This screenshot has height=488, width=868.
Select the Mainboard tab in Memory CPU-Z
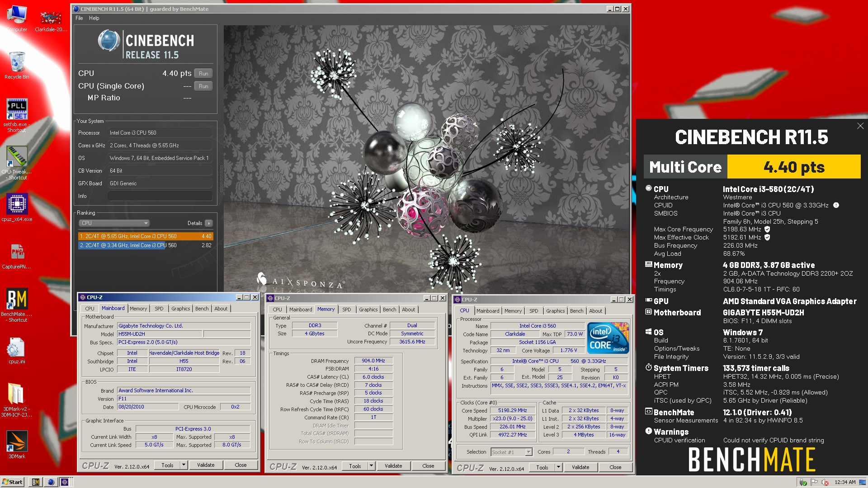click(301, 310)
